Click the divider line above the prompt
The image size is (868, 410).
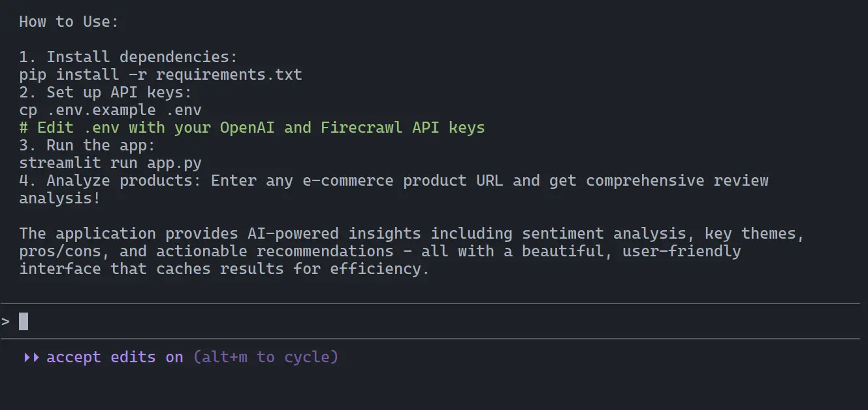[434, 304]
